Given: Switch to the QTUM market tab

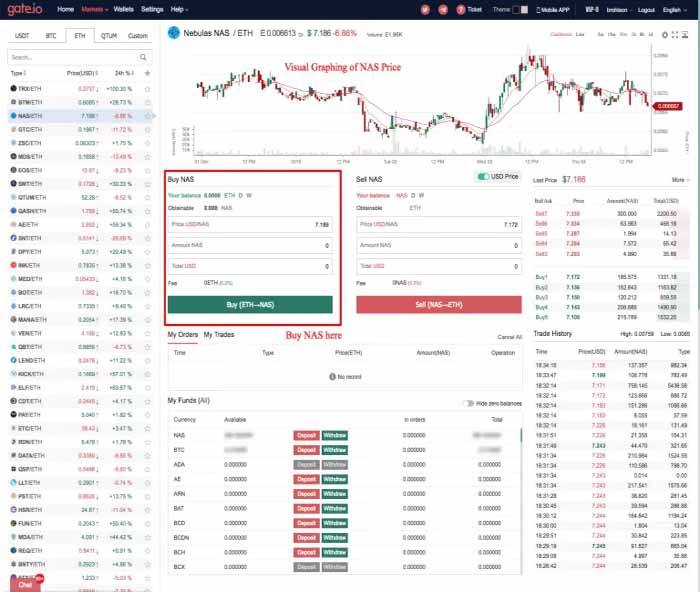Looking at the screenshot, I should tap(109, 36).
